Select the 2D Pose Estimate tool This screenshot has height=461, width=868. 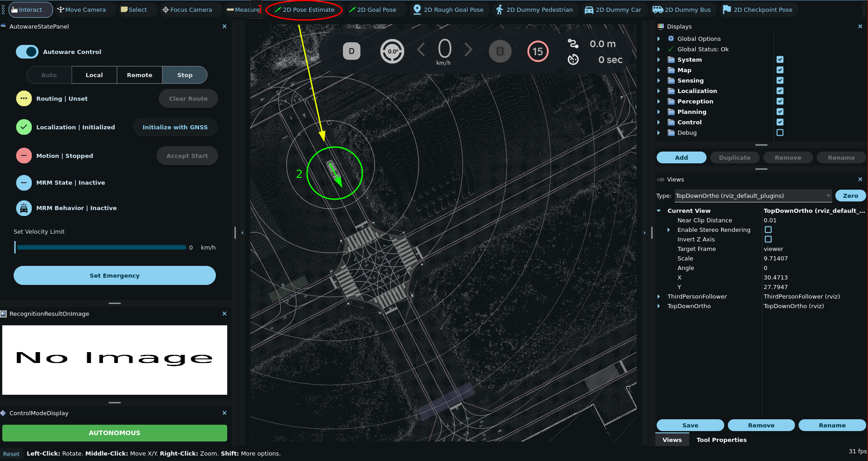pyautogui.click(x=304, y=10)
